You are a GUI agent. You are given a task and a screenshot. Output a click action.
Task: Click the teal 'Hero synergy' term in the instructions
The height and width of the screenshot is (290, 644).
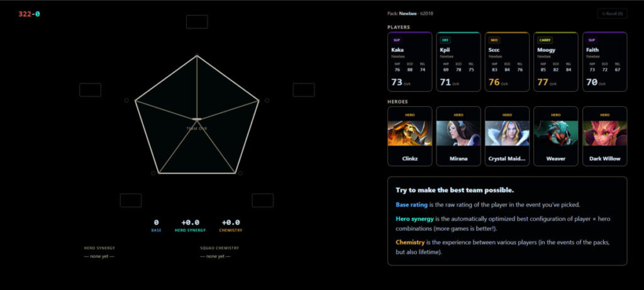click(x=415, y=219)
